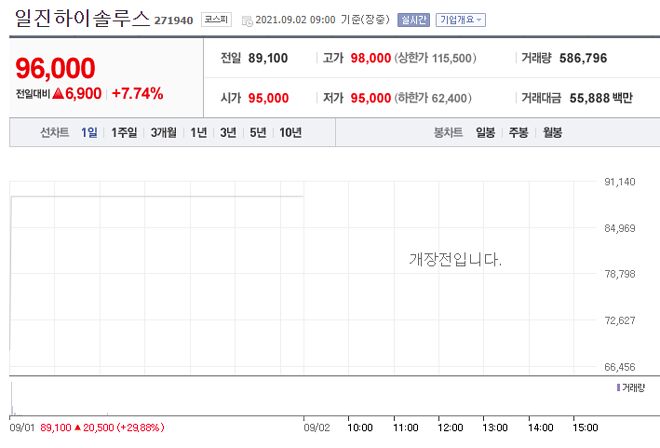Open the 기업개요 dropdown
Screen dimensions: 660x448
click(461, 19)
